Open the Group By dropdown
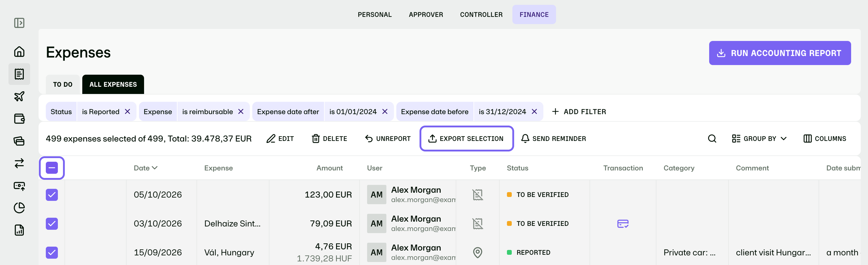Screen dimensions: 868x265 click(759, 139)
